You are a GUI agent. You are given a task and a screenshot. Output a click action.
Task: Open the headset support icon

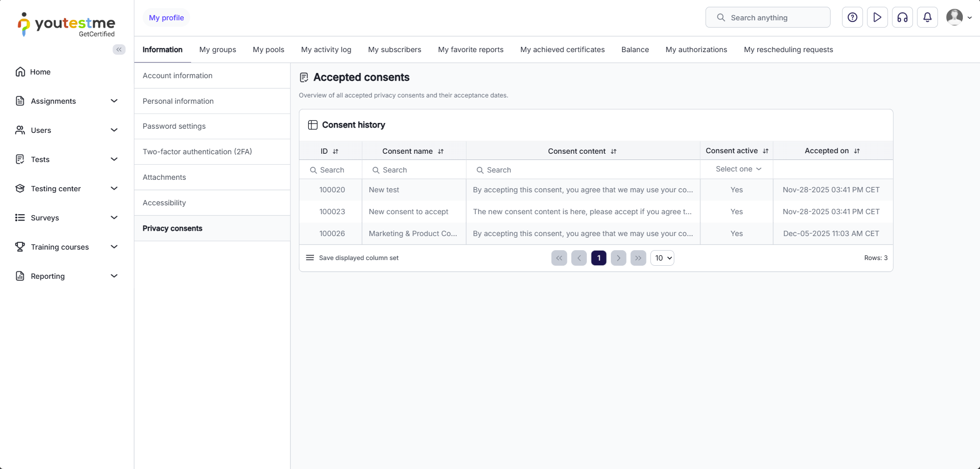pos(902,17)
